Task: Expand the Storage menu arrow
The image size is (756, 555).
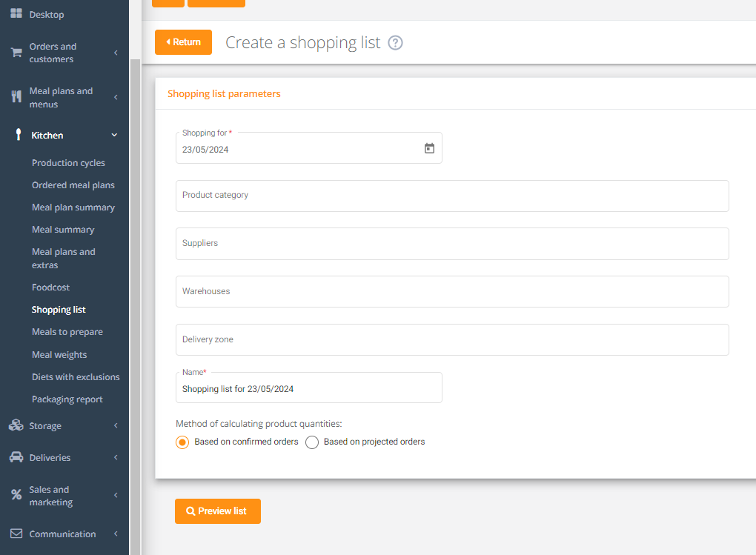Action: 116,426
